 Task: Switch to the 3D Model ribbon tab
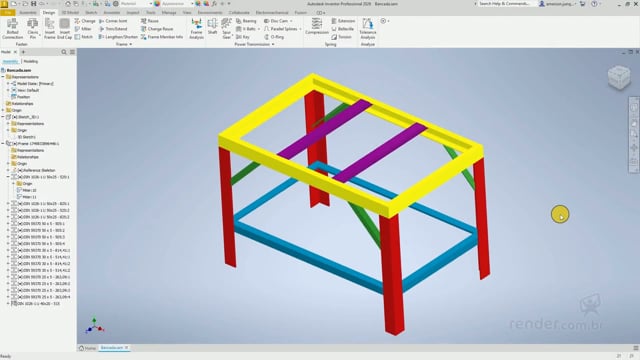point(70,13)
